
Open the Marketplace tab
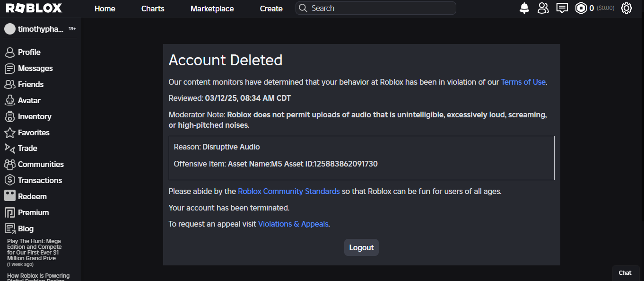pos(212,9)
